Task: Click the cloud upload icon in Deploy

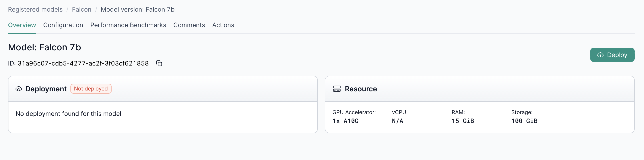Action: pos(600,55)
